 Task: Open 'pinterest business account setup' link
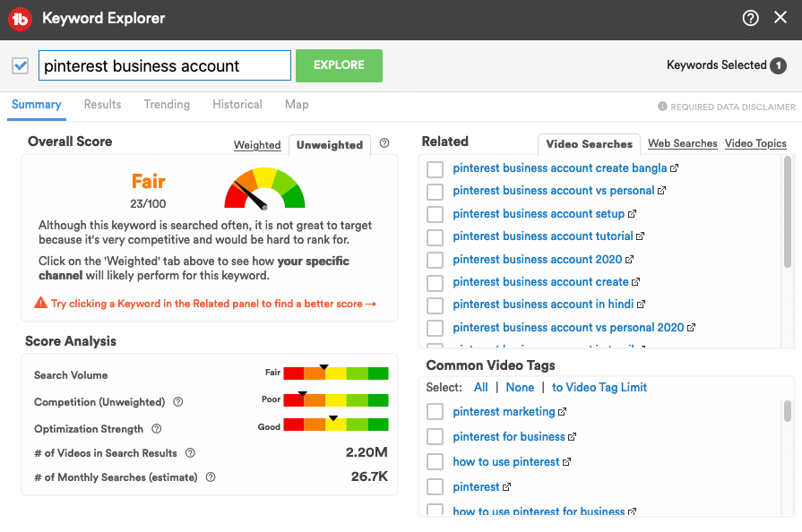tap(539, 214)
